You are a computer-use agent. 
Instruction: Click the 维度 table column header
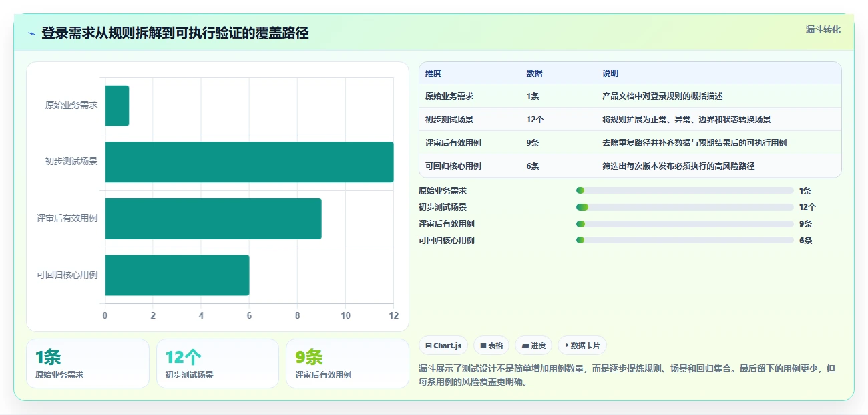tap(433, 74)
